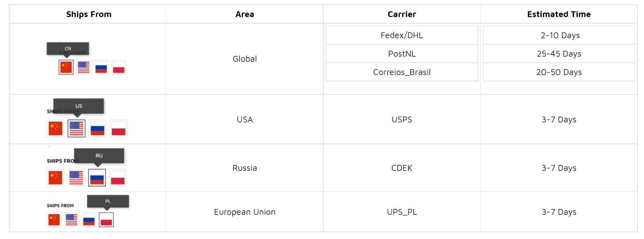644x239 pixels.
Task: Click the selected China flag in the Global row
Action: point(66,67)
